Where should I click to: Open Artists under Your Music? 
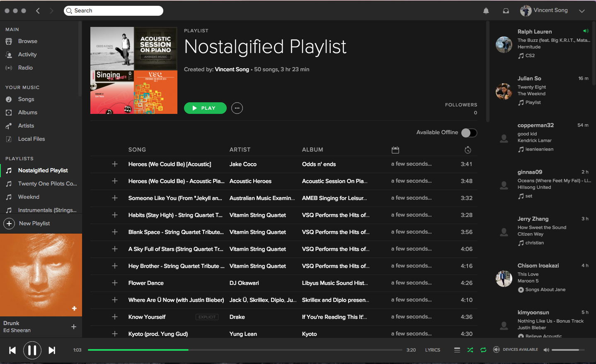click(26, 126)
